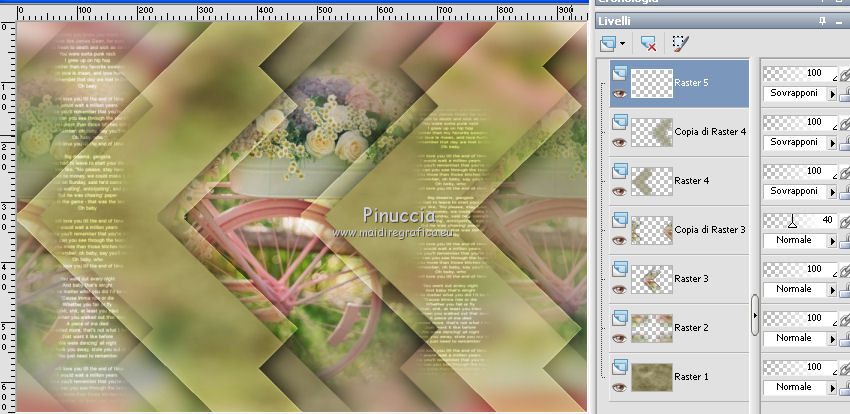Hide the Raster 2 layer
Viewport: 850px width, 414px height.
point(620,338)
